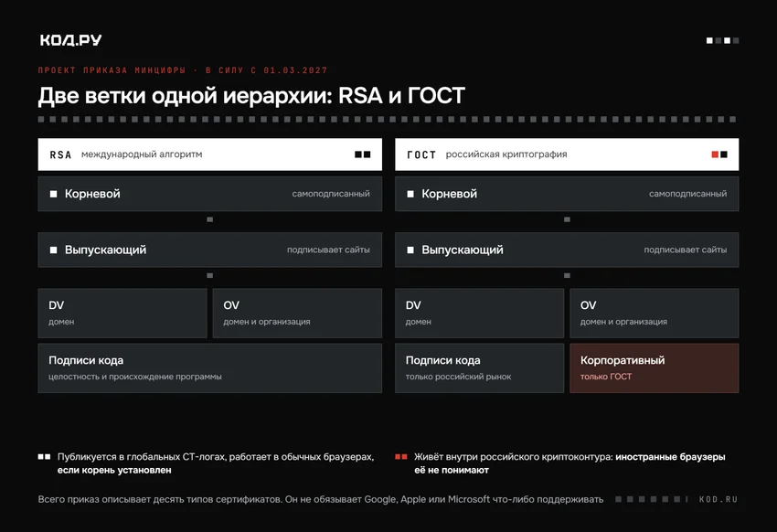Open Подписи кода целостность и происхождение программы card
Image resolution: width=777 pixels, height=532 pixels.
pos(209,368)
